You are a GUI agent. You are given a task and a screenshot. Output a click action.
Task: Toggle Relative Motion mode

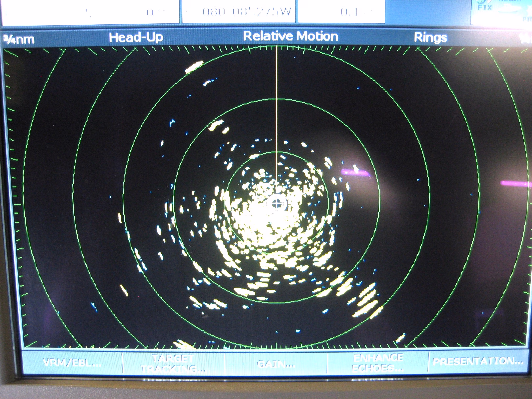[x=291, y=36]
